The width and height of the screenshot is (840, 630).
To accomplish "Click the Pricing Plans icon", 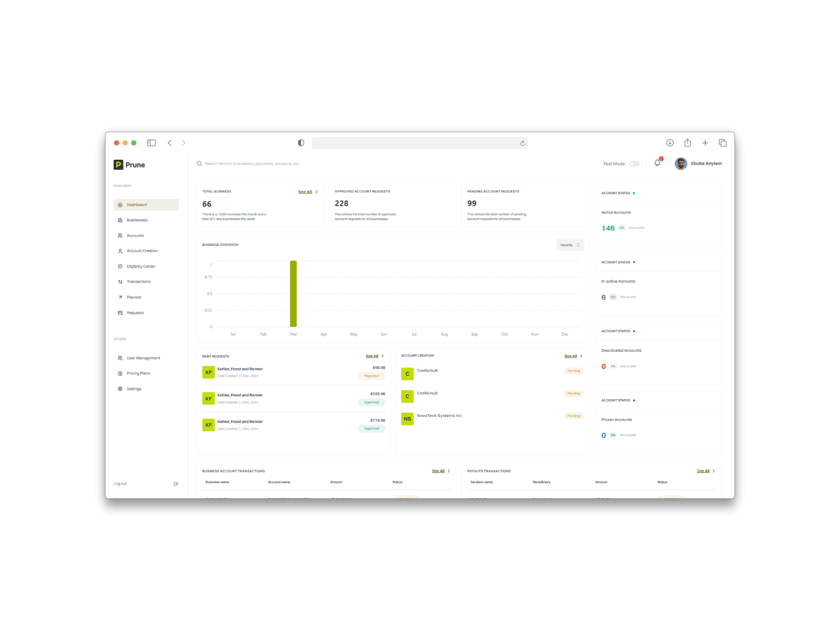I will [120, 373].
